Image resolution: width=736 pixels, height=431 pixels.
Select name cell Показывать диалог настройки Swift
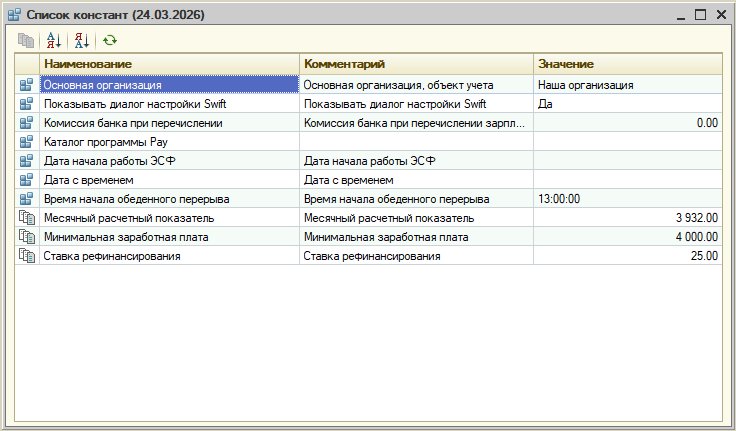(x=169, y=104)
